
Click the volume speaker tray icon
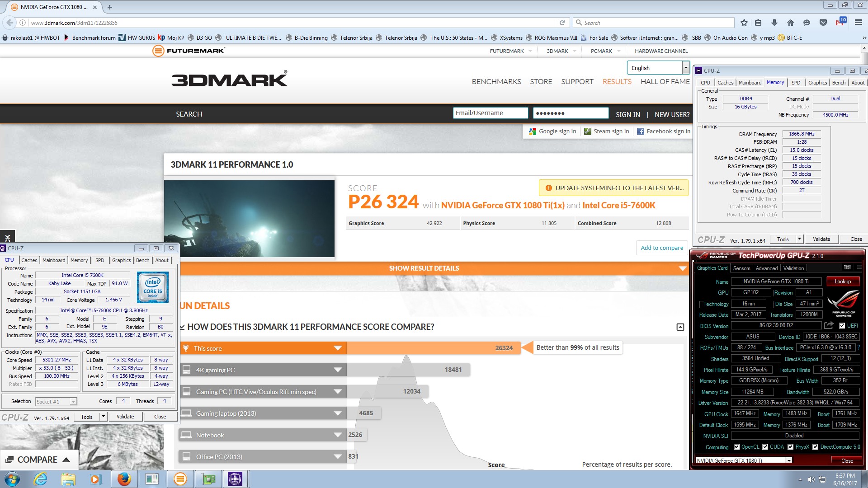pos(811,479)
